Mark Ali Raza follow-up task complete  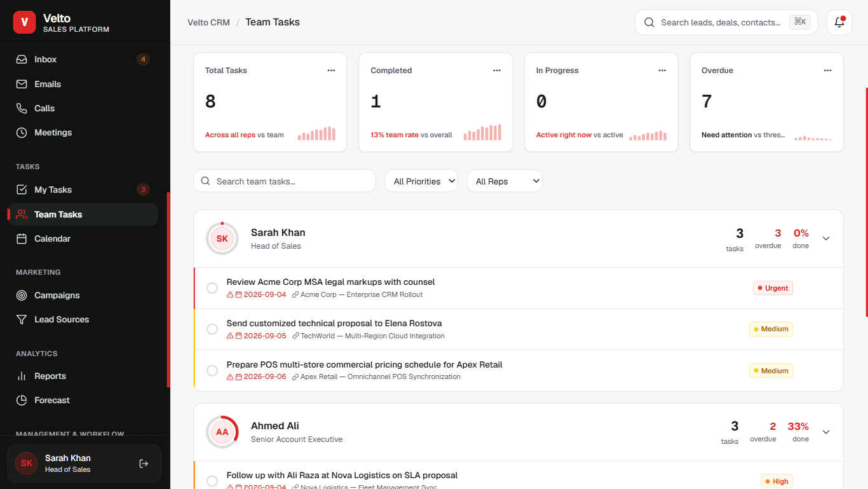pyautogui.click(x=212, y=481)
